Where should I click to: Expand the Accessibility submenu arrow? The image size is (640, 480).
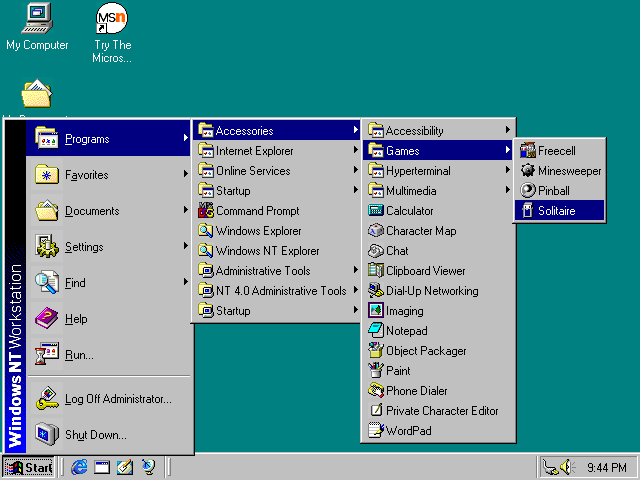(x=507, y=130)
